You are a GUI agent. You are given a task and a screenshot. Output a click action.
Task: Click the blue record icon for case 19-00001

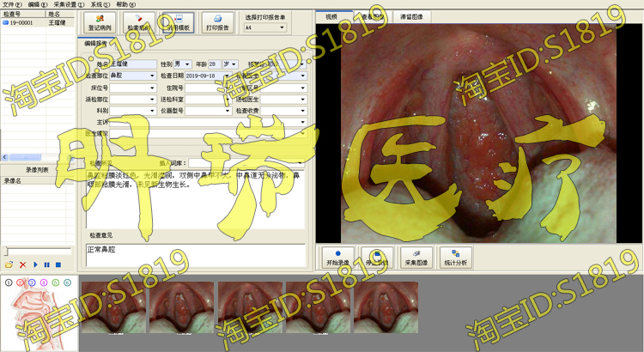click(5, 22)
